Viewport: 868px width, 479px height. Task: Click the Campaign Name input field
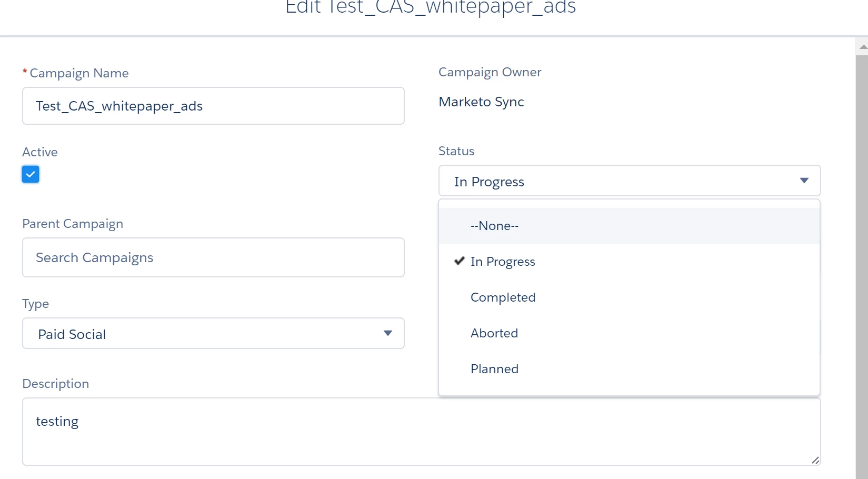click(213, 106)
